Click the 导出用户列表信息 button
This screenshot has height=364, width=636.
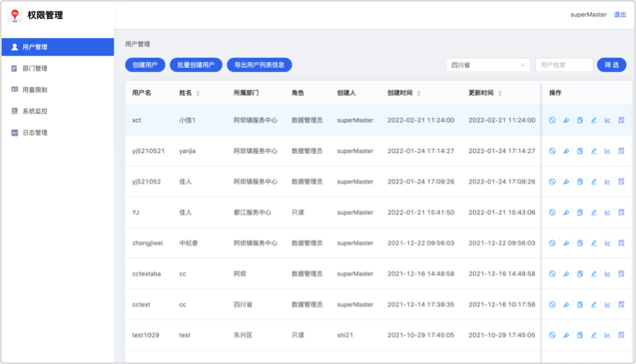pos(259,65)
